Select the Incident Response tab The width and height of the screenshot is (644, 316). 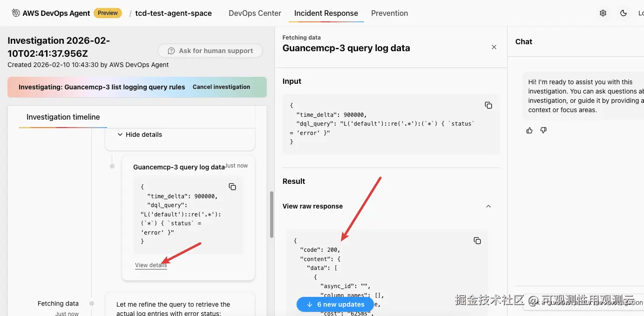tap(326, 13)
